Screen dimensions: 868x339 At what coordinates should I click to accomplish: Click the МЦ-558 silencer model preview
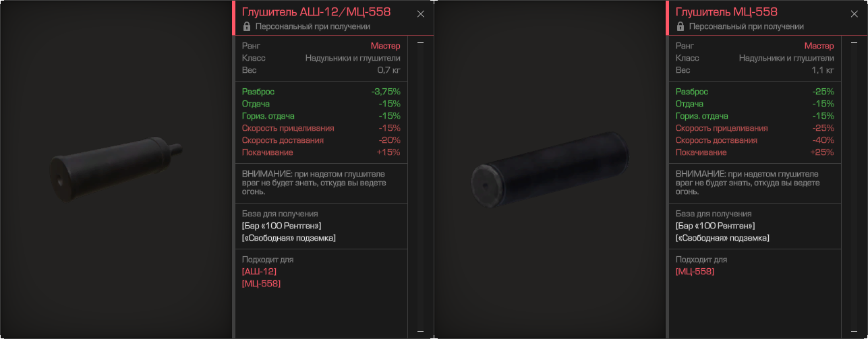[x=550, y=170]
